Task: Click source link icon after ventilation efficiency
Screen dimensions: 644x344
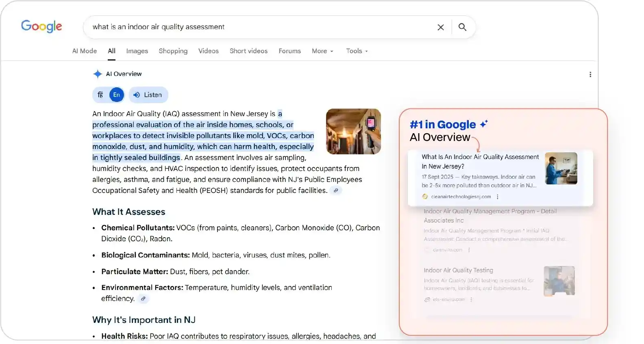Action: click(x=143, y=299)
